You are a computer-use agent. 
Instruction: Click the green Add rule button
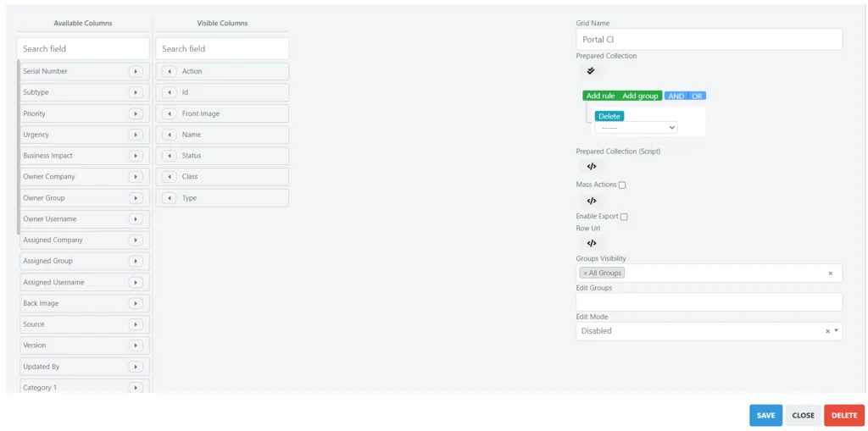[600, 97]
